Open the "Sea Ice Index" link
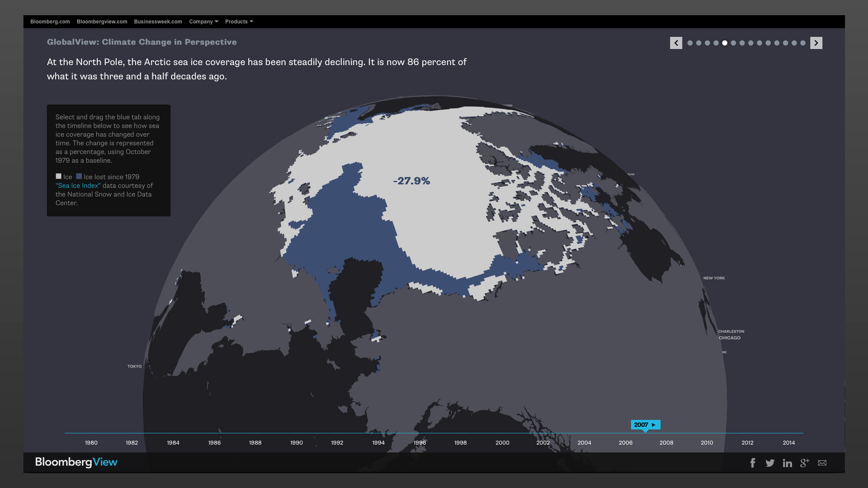 click(x=78, y=186)
